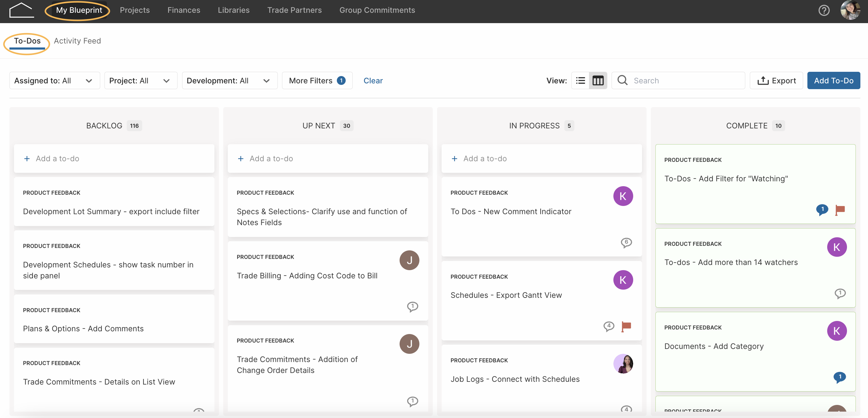Focus the Search input field
This screenshot has height=418, width=868.
[x=678, y=80]
